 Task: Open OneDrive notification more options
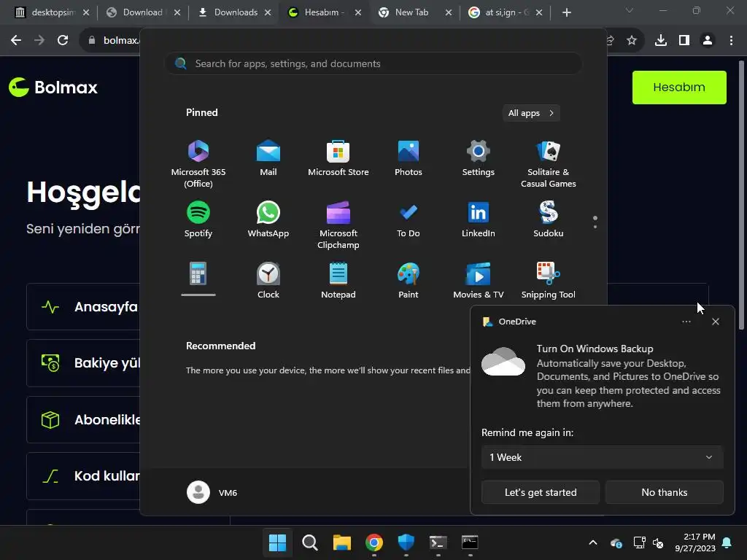686,322
